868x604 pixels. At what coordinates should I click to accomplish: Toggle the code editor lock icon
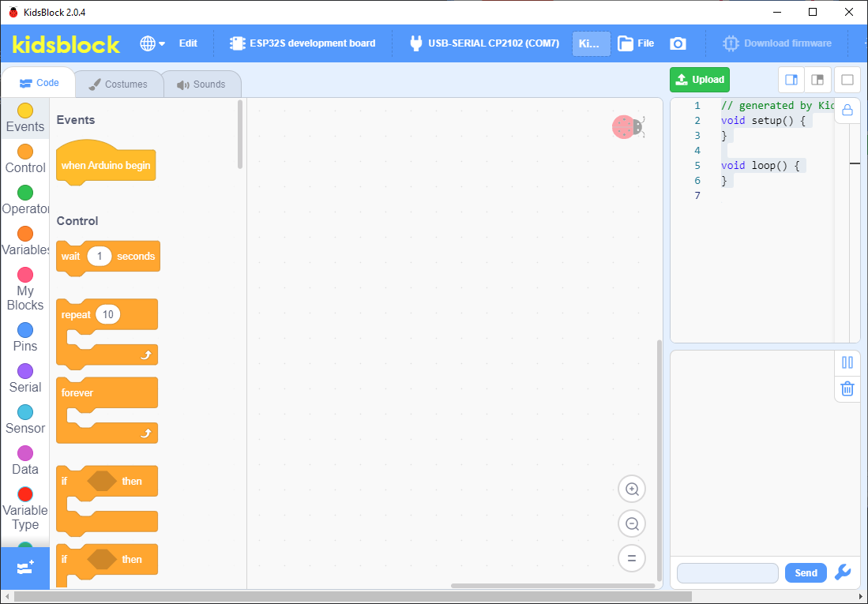[x=847, y=111]
